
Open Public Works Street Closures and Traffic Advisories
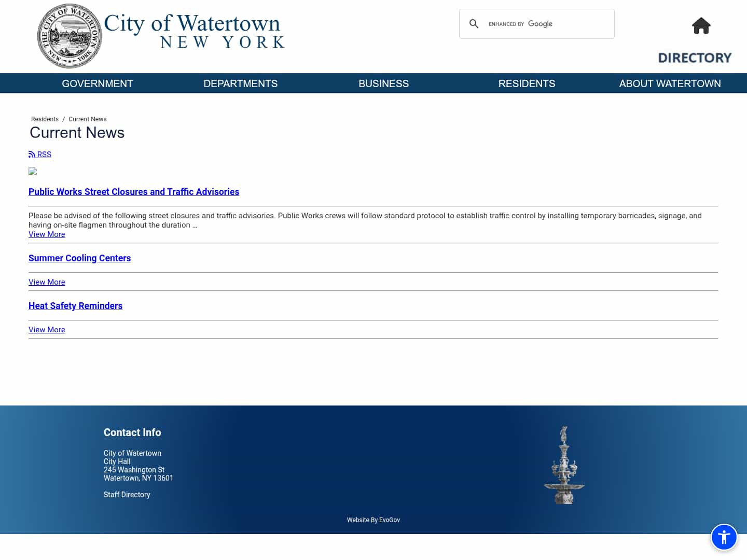[x=134, y=192]
